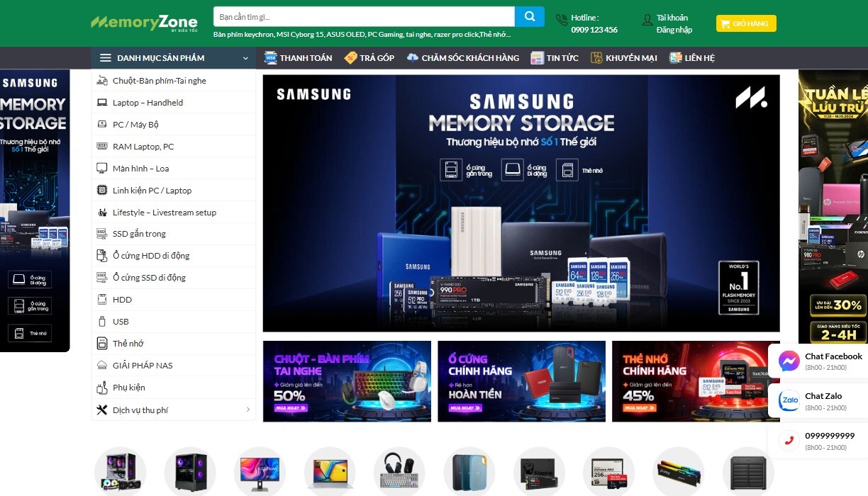The image size is (868, 496).
Task: Click the laptop icon beside Laptop – Handheld
Action: point(102,103)
